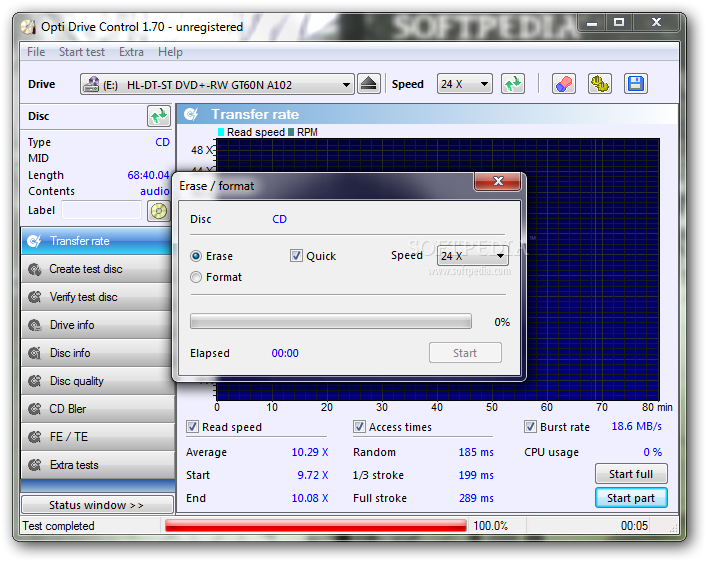The width and height of the screenshot is (707, 562).
Task: Switch to Drive info tab
Action: 97,325
